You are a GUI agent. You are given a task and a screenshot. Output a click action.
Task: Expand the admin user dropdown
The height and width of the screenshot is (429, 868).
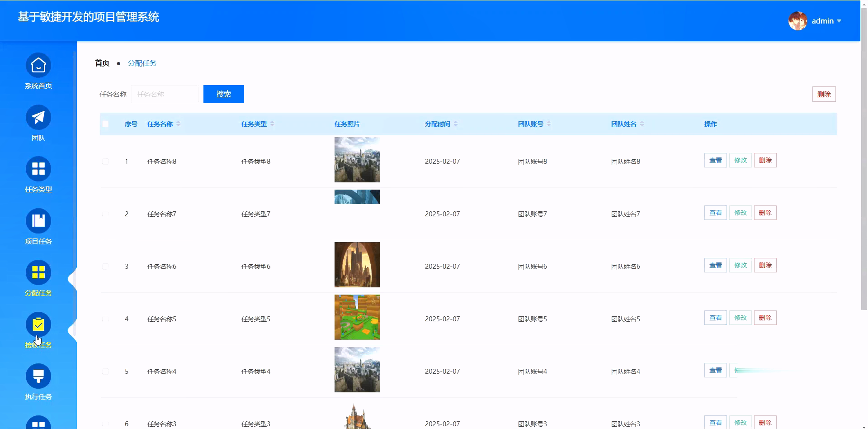pos(839,21)
